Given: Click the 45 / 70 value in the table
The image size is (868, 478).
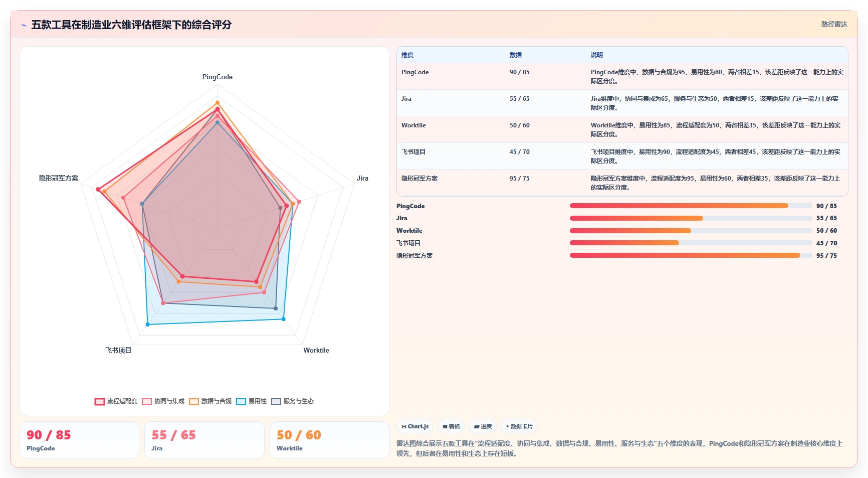Looking at the screenshot, I should pos(520,152).
